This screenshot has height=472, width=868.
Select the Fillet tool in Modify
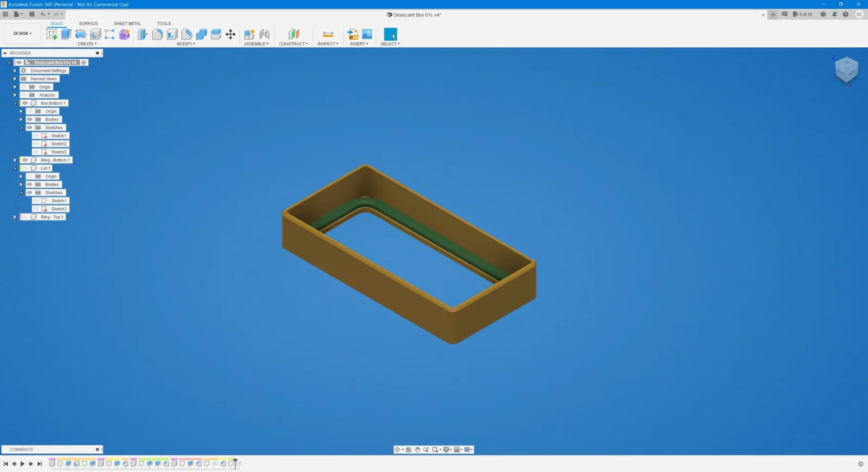(x=157, y=34)
